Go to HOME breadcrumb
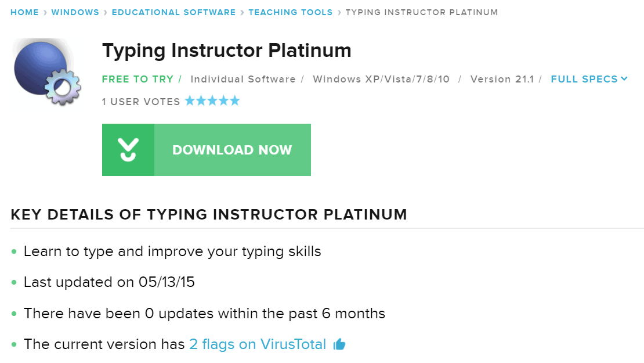Viewport: 644px width, 363px height. pos(24,12)
